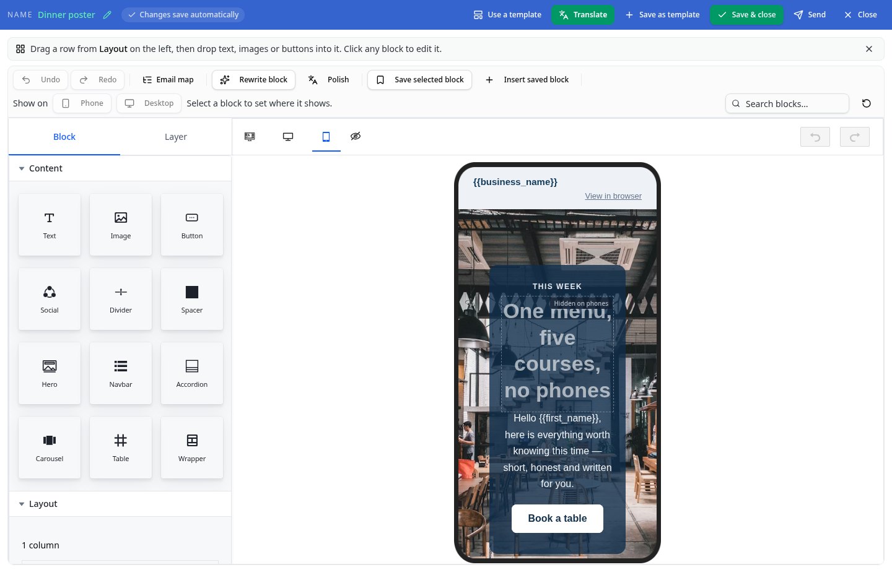
Task: Add a Table block from Content
Action: click(x=121, y=447)
